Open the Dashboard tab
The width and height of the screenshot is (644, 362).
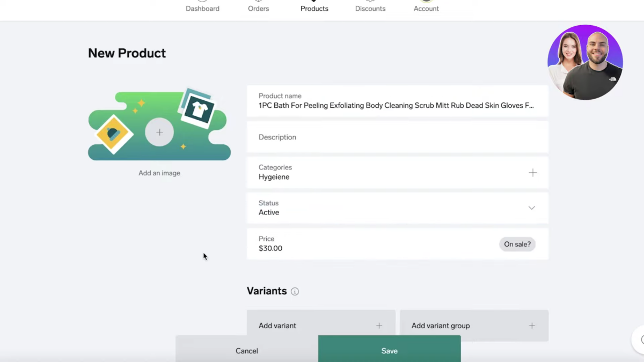202,8
